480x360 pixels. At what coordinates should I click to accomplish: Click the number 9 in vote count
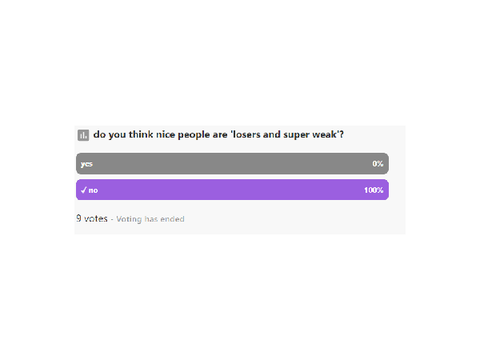(x=79, y=218)
